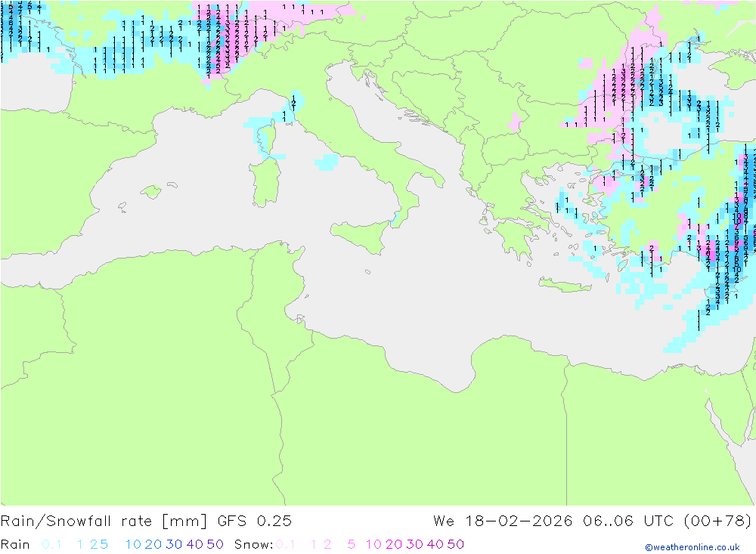756x554 pixels.
Task: Click the Snow legend value 0.1
Action: pyautogui.click(x=286, y=544)
